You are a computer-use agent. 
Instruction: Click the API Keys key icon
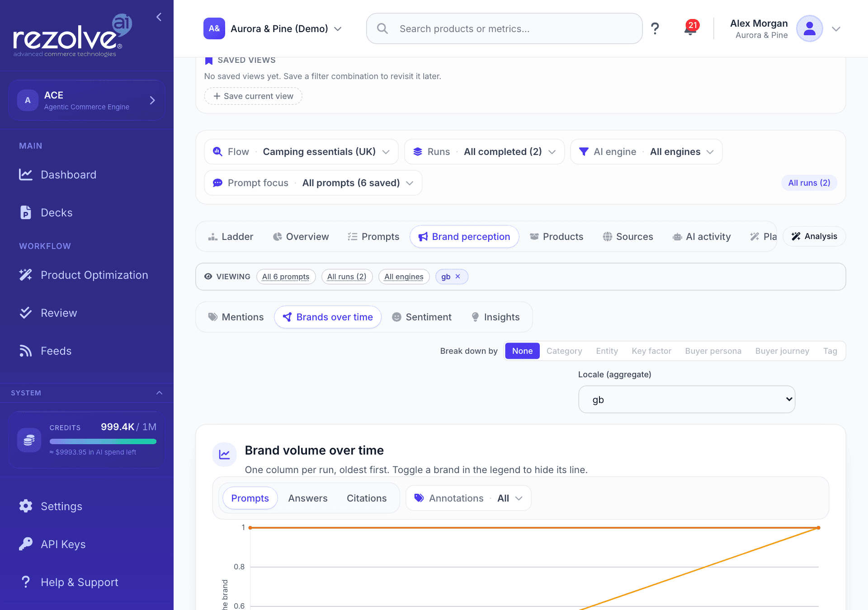(26, 544)
